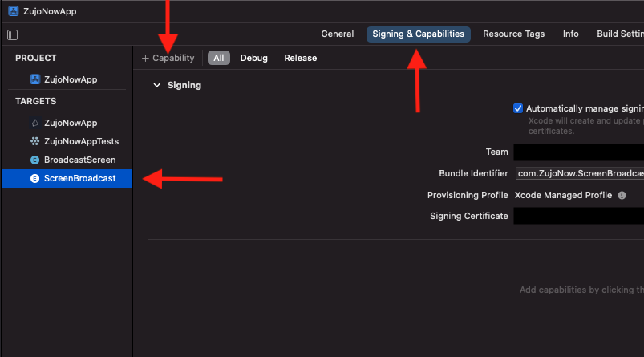644x357 pixels.
Task: Open the Build Settings tab
Action: (x=620, y=34)
